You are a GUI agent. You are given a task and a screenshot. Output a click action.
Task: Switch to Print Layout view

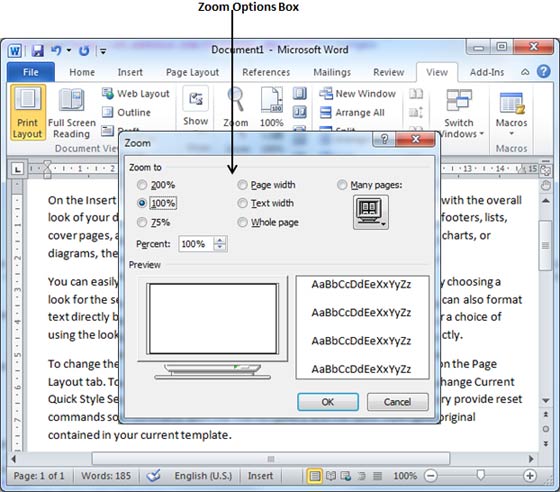click(x=28, y=113)
